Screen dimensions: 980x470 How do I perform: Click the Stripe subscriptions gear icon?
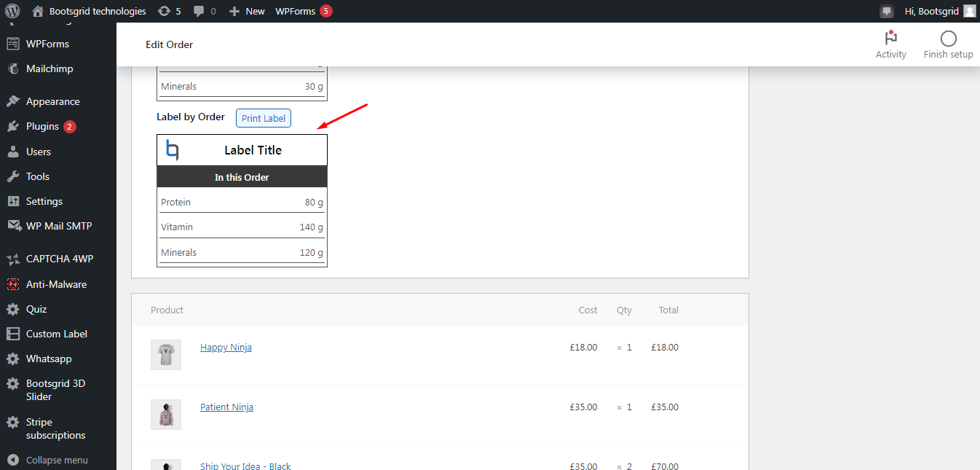(13, 422)
